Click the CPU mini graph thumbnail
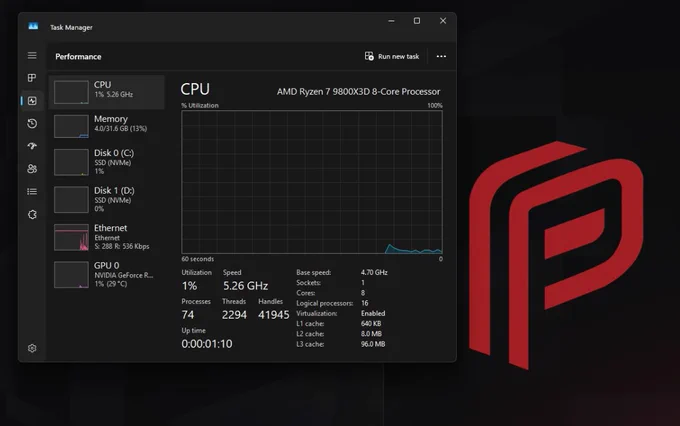This screenshot has width=680, height=426. click(x=71, y=92)
